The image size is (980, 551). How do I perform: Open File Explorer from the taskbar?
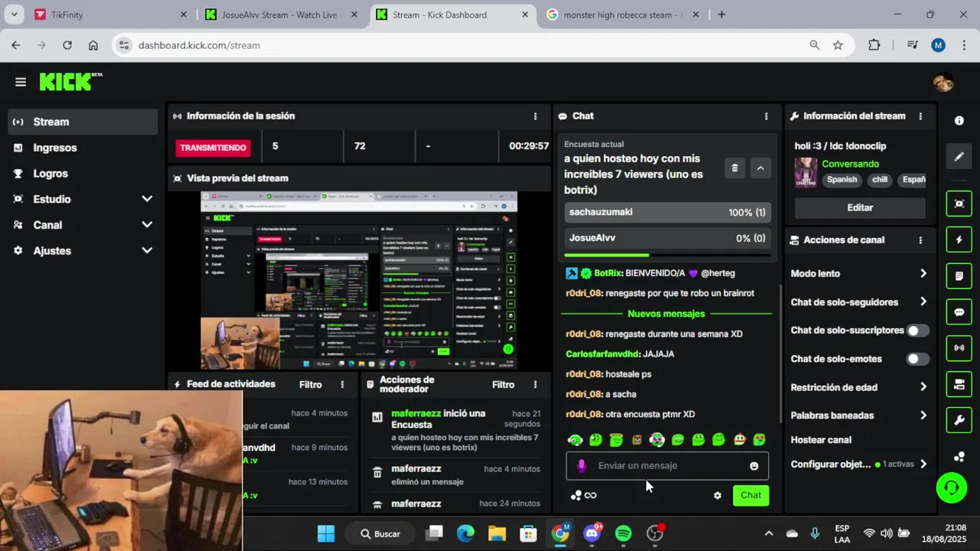click(497, 533)
